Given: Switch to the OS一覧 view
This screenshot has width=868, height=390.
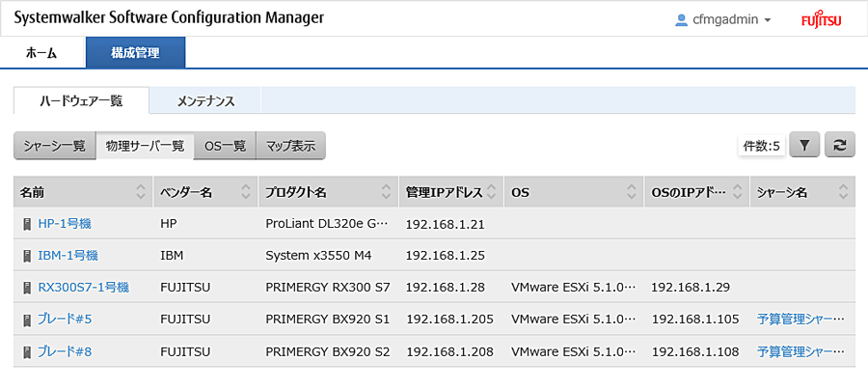Looking at the screenshot, I should click(225, 146).
